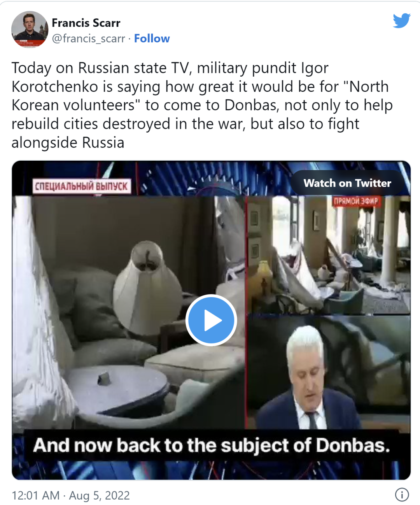This screenshot has height=505, width=420.
Task: Click the Watch on Twitter button
Action: tap(347, 183)
